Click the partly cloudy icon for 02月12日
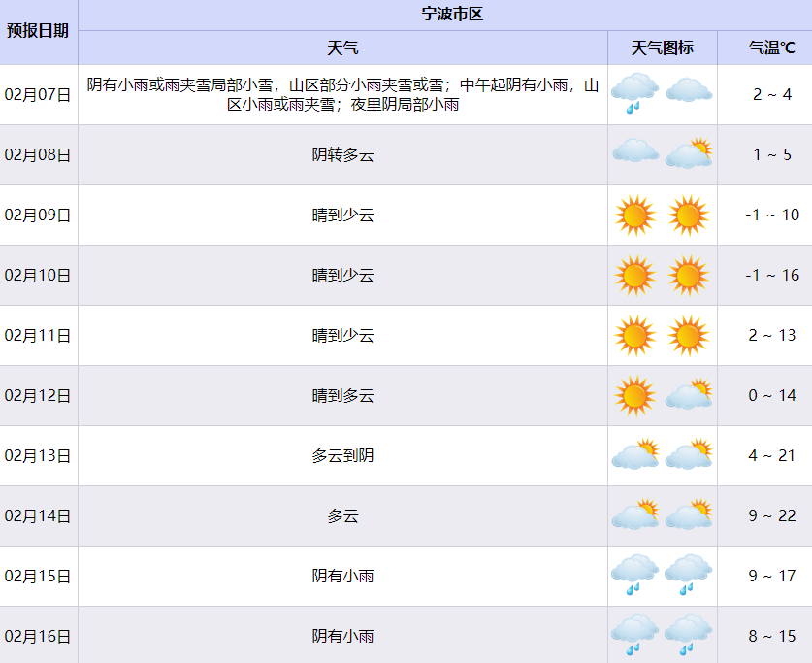The height and width of the screenshot is (663, 812). point(689,395)
